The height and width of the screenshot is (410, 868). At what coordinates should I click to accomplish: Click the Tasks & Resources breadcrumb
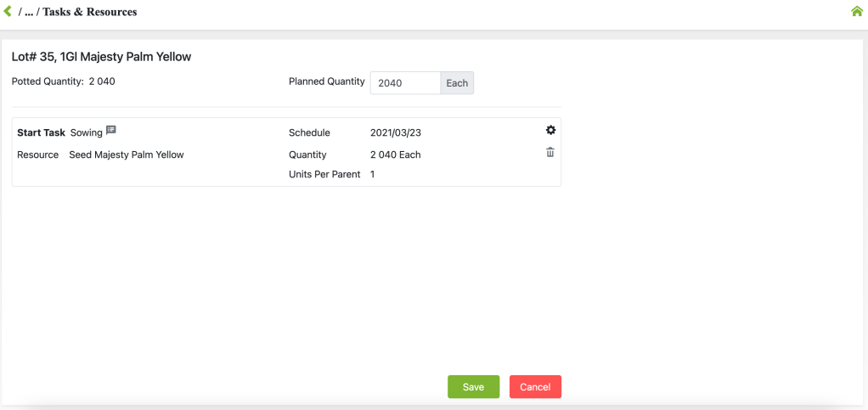pyautogui.click(x=89, y=13)
